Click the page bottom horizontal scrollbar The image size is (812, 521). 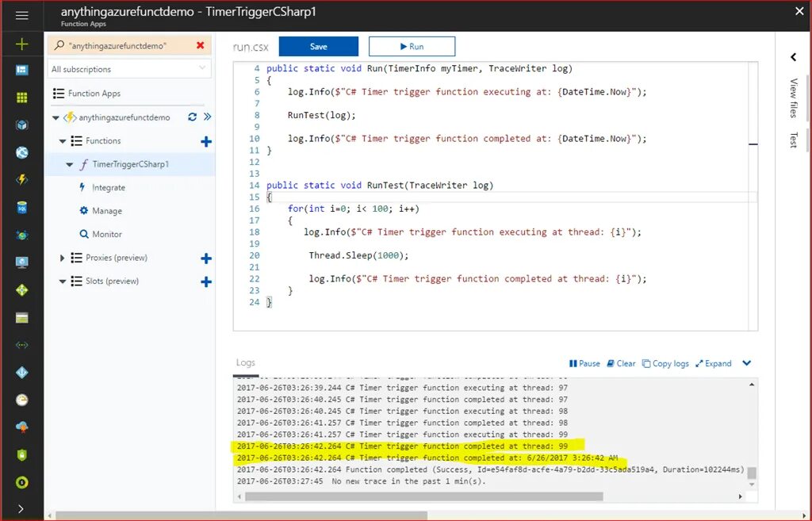tap(241, 515)
